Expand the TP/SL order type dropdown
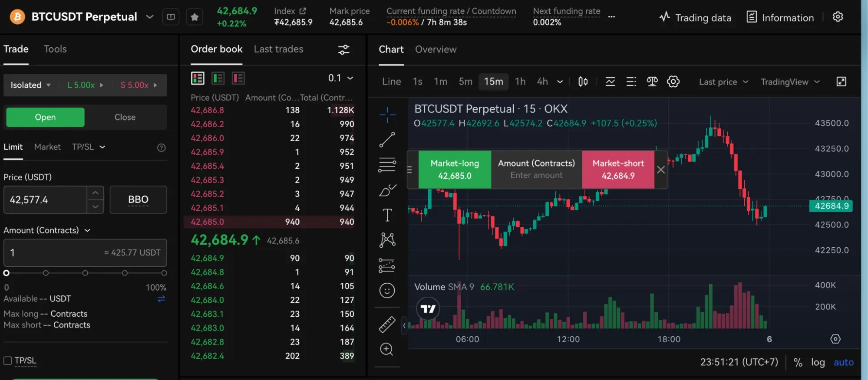 click(89, 147)
